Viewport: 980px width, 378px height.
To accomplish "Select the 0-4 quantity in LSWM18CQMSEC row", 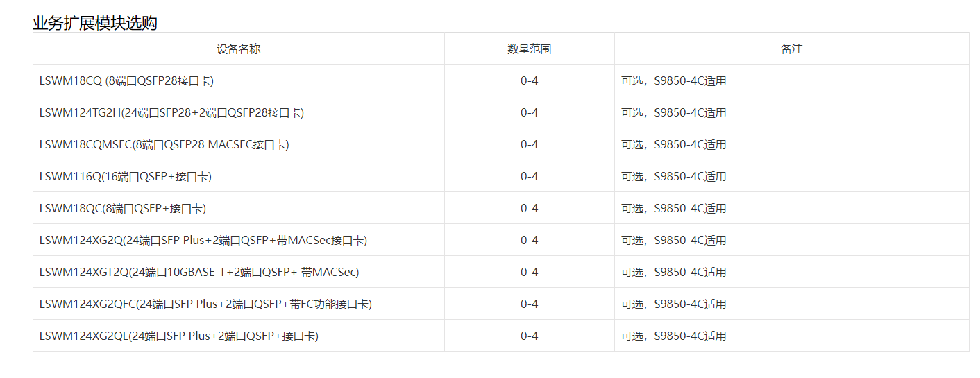I will pyautogui.click(x=529, y=145).
